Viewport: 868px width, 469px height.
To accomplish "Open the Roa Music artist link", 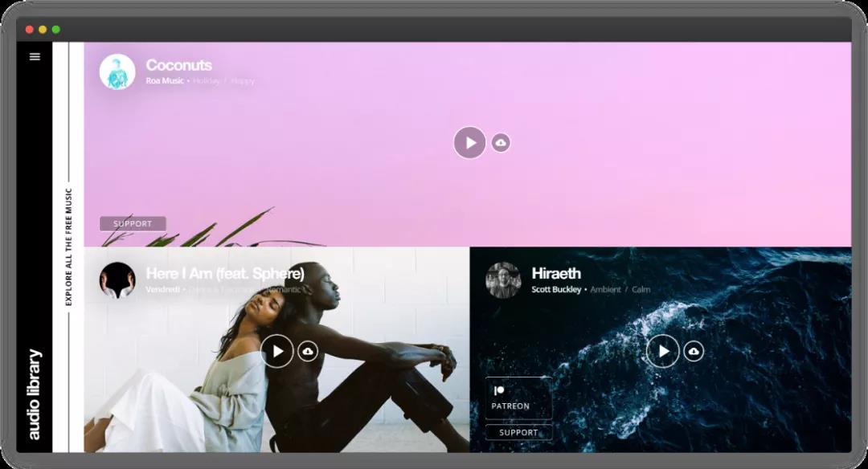I will pyautogui.click(x=165, y=81).
